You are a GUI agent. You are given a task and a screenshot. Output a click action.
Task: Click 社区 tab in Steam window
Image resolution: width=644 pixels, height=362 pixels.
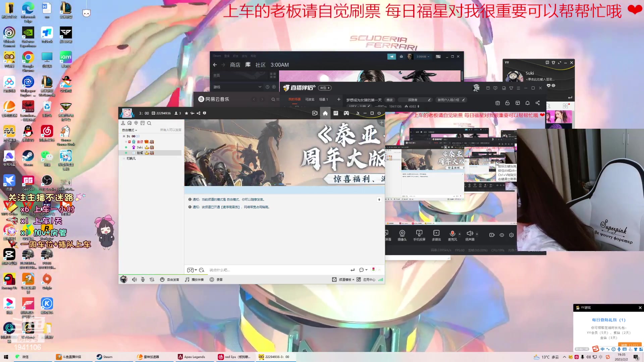point(261,65)
